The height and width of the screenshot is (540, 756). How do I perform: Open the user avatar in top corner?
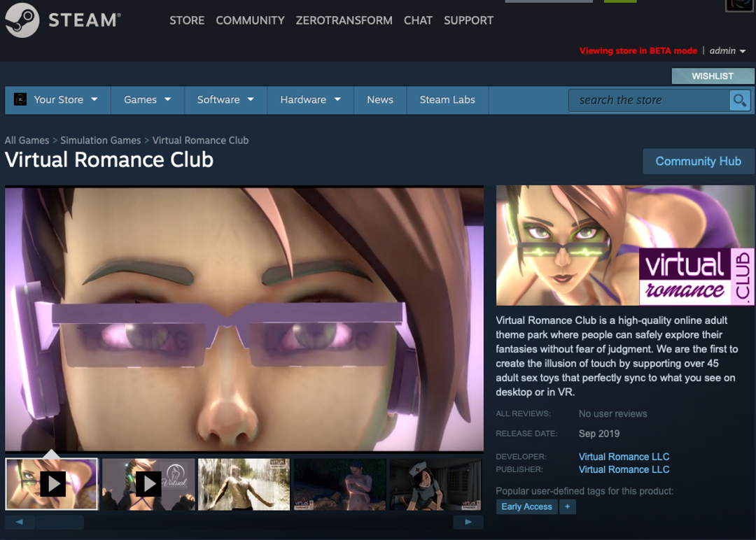[x=740, y=6]
